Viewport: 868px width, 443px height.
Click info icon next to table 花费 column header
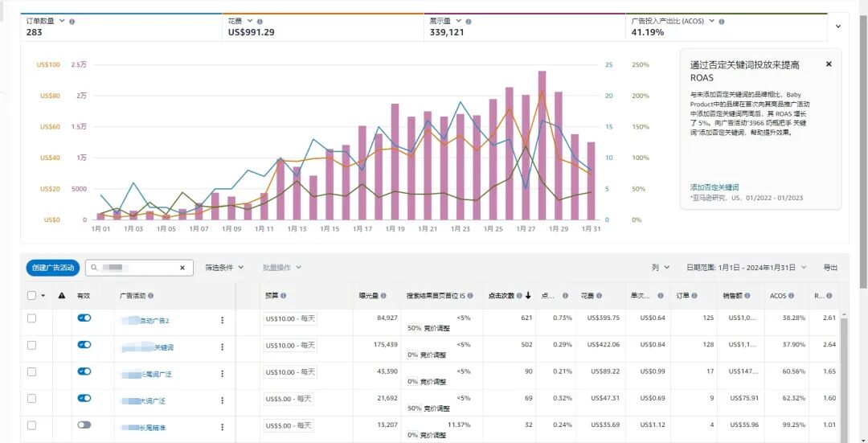point(600,296)
